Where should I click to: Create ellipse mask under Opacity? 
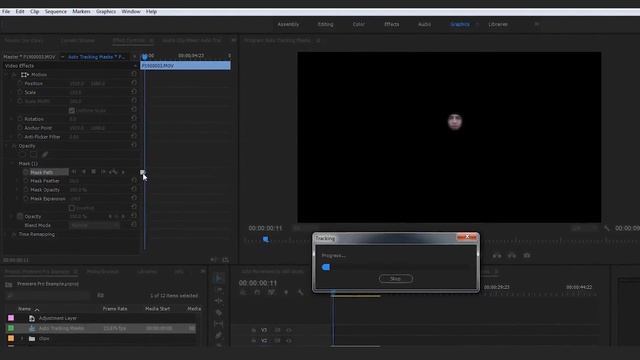tap(22, 155)
